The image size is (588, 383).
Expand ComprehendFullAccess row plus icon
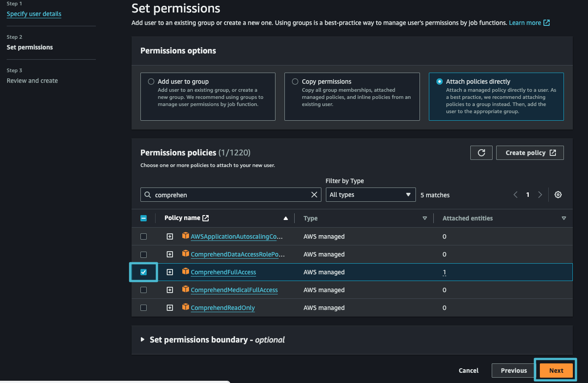coord(170,272)
